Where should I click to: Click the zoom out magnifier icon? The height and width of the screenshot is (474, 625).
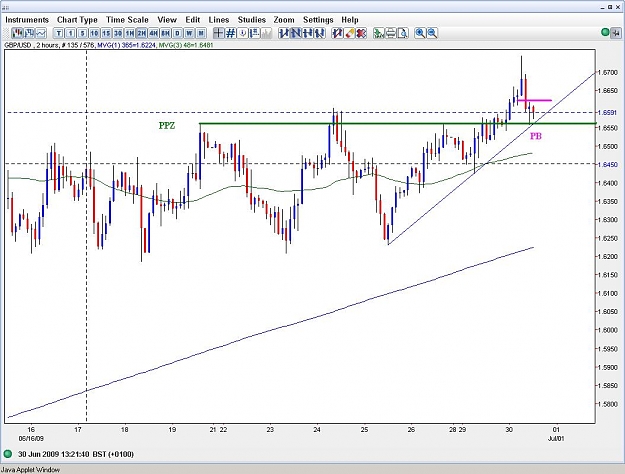[432, 33]
